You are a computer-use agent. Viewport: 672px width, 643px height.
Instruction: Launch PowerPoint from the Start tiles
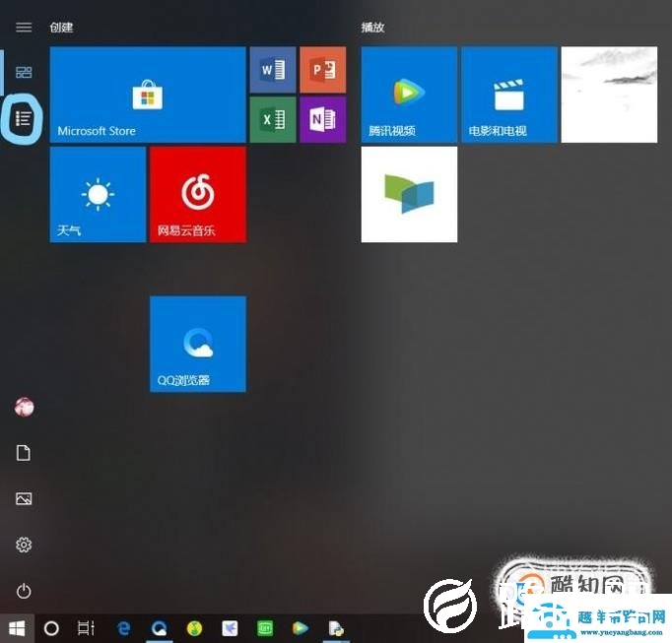pyautogui.click(x=323, y=70)
